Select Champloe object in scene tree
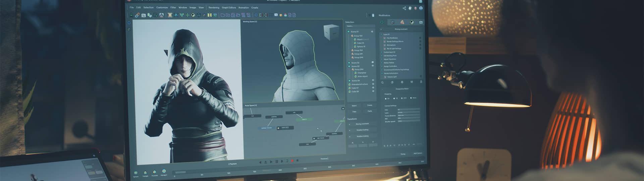This screenshot has width=644, height=181. pyautogui.click(x=362, y=73)
